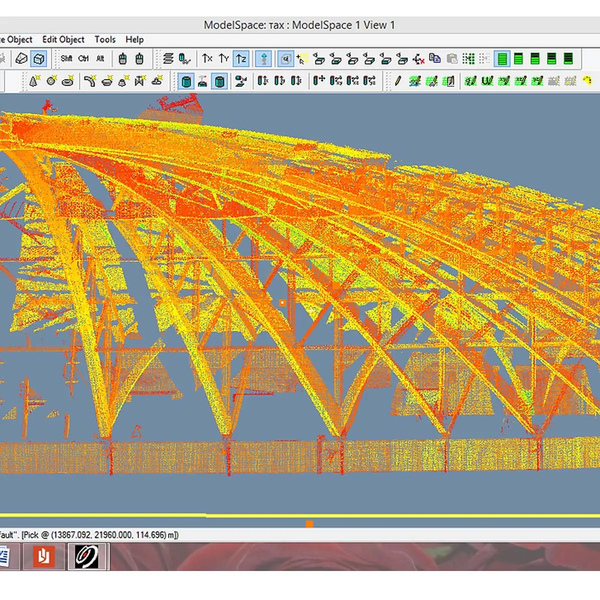The width and height of the screenshot is (600, 600).
Task: Select the up-arrow X axis button
Action: 207,59
